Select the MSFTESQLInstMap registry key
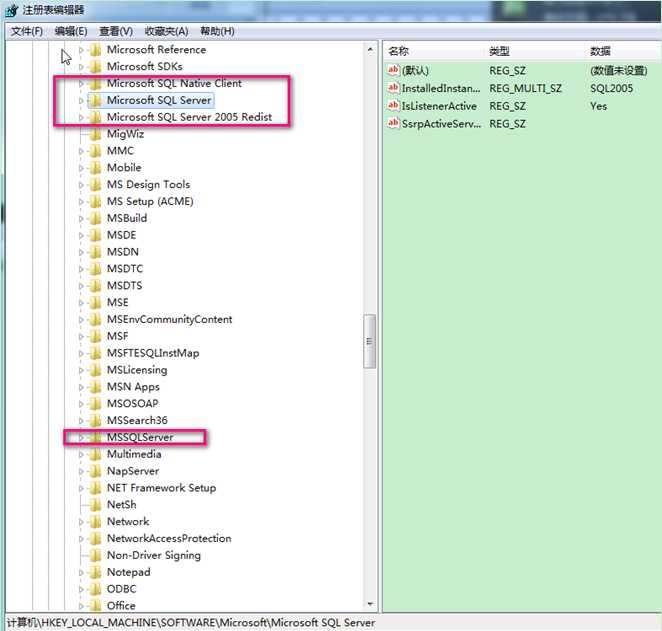Screen dimensions: 662x631 coord(153,353)
